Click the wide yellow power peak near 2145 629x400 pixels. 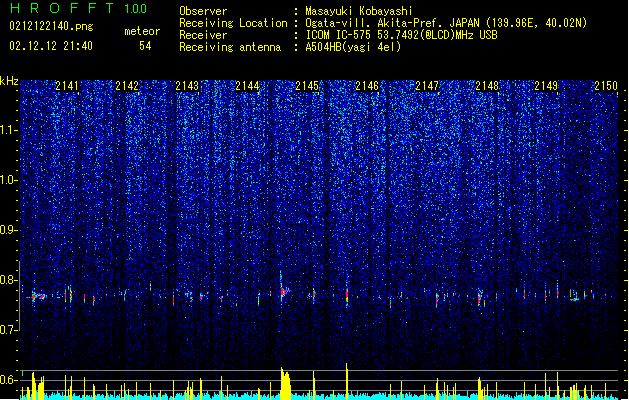(x=285, y=384)
